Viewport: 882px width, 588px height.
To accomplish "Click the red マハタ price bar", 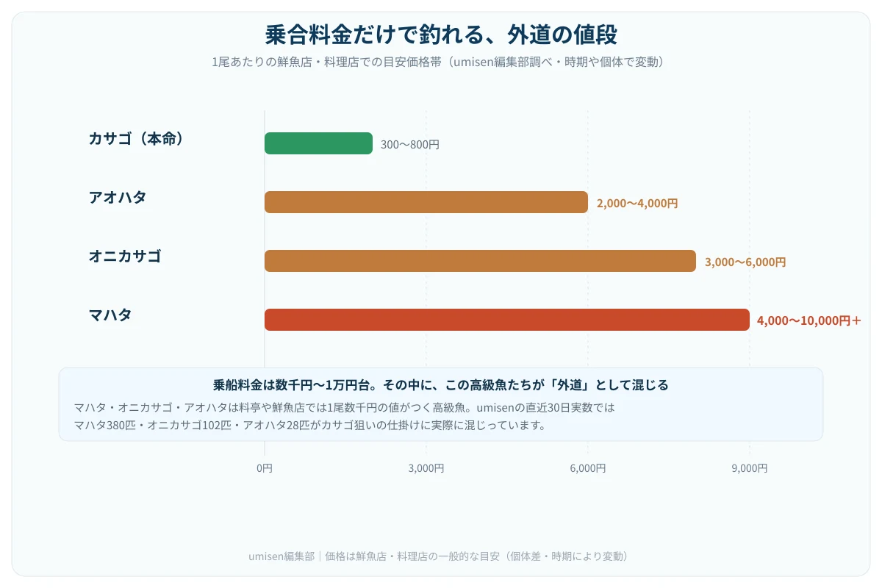I will [507, 320].
